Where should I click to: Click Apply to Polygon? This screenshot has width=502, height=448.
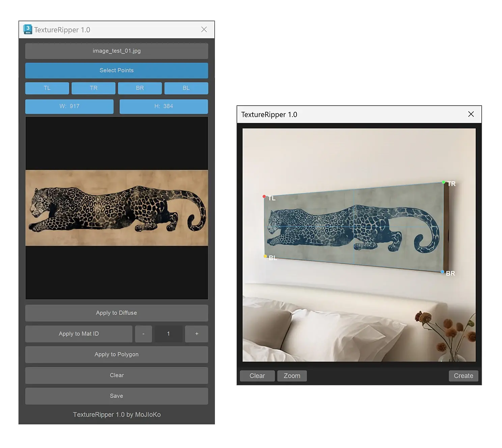[x=116, y=354]
